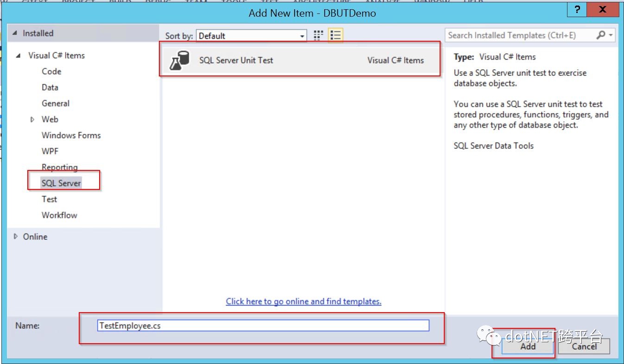Select the Reporting category
The height and width of the screenshot is (364, 624).
pyautogui.click(x=60, y=167)
